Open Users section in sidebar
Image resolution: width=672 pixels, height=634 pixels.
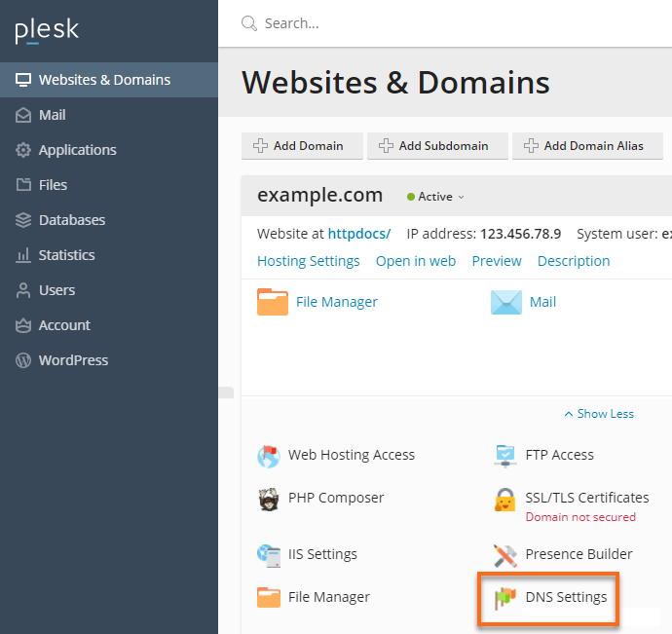pyautogui.click(x=109, y=290)
